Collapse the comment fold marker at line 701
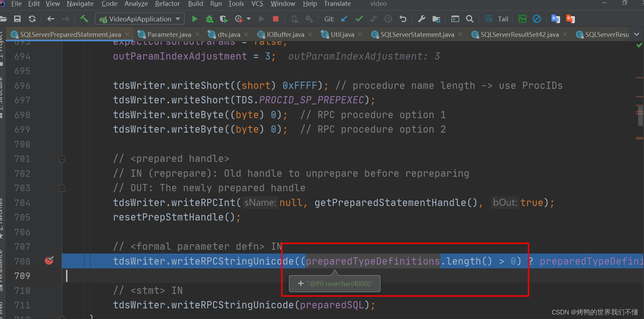 [x=62, y=159]
